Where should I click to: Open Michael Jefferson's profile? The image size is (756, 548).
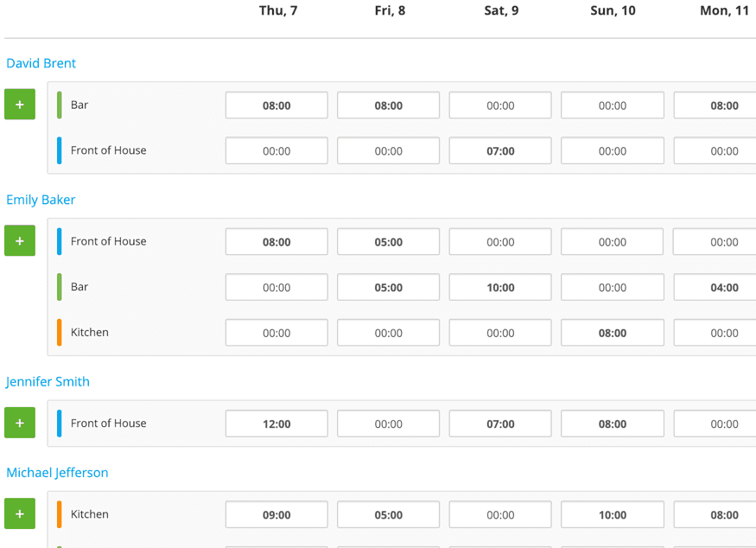tap(57, 472)
